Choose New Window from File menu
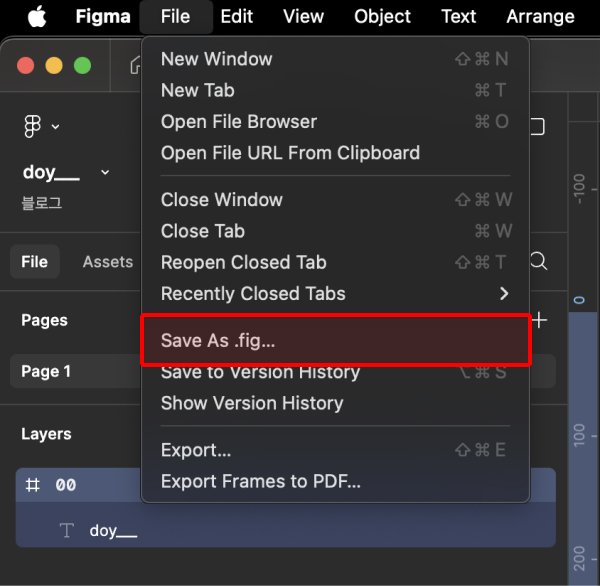This screenshot has width=600, height=586. click(x=336, y=59)
